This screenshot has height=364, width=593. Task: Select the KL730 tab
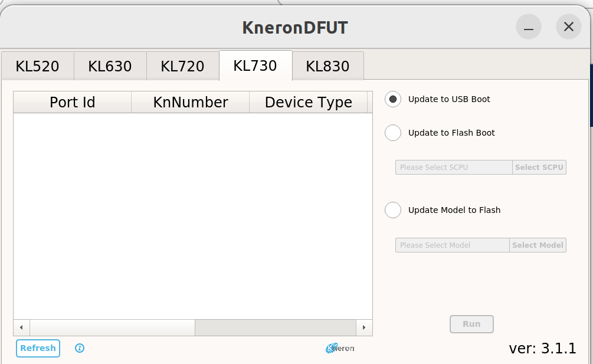[x=255, y=65]
